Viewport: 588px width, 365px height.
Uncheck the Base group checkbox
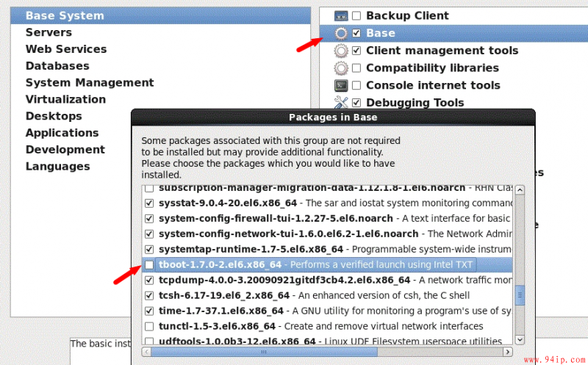click(356, 33)
